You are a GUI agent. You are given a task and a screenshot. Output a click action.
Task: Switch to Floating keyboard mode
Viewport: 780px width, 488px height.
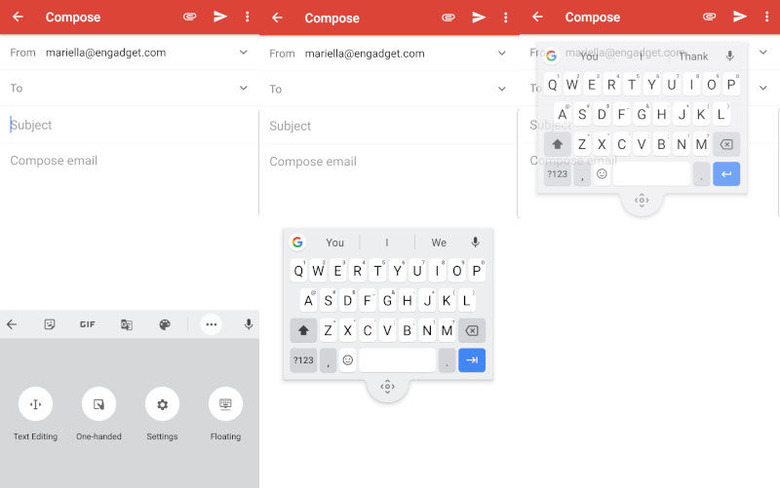click(x=225, y=404)
